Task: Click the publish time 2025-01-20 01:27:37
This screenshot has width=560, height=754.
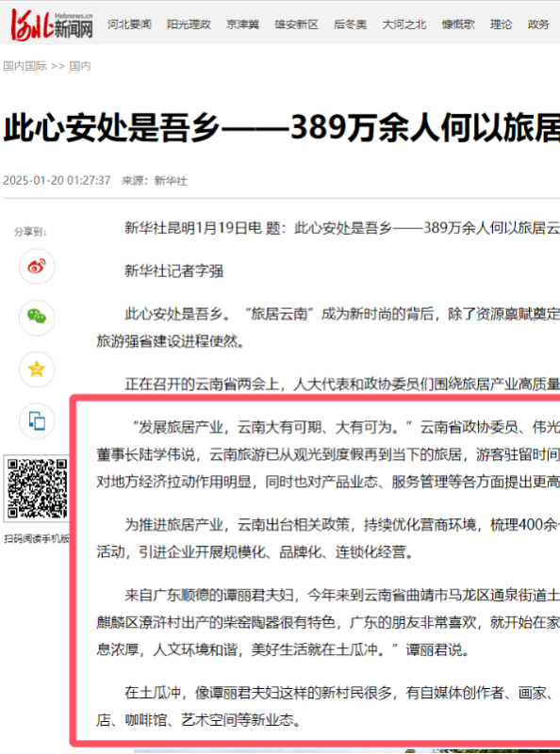Action: point(57,181)
